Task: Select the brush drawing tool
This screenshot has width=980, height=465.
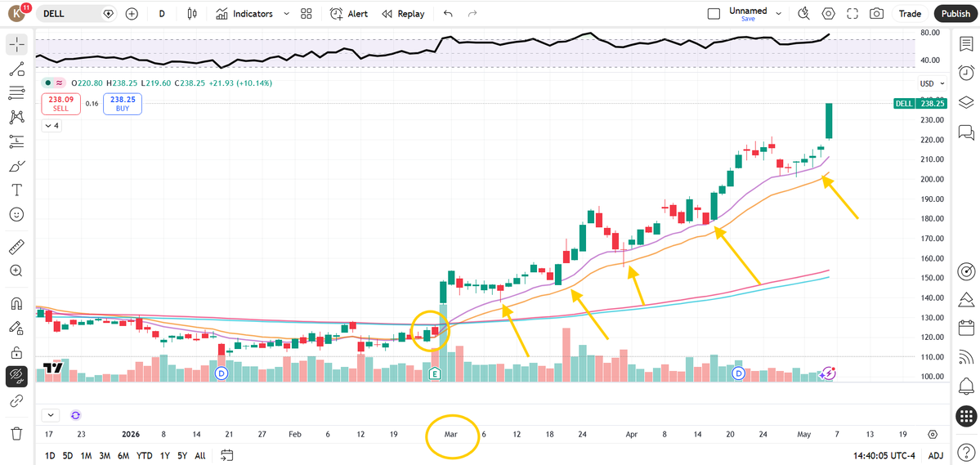Action: tap(17, 166)
